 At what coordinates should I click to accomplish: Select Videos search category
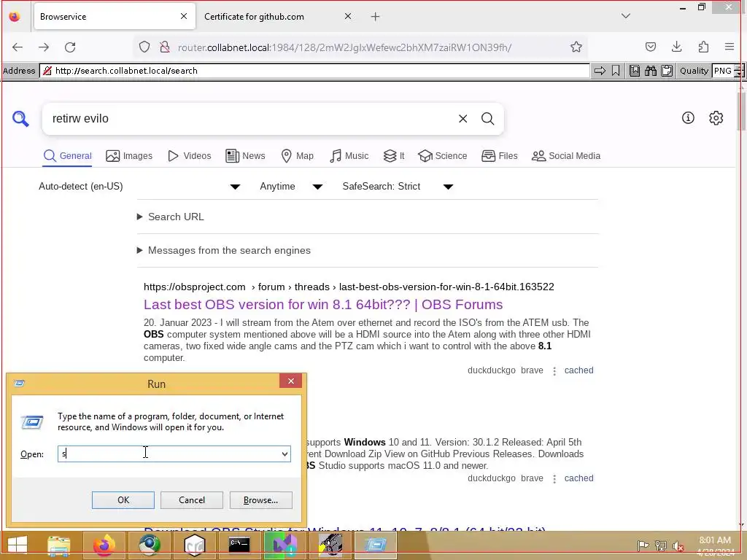tap(189, 156)
